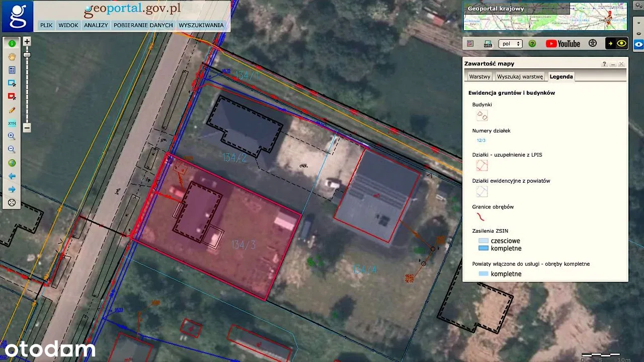Open the language dropdown showing pol
This screenshot has height=362, width=644.
510,44
